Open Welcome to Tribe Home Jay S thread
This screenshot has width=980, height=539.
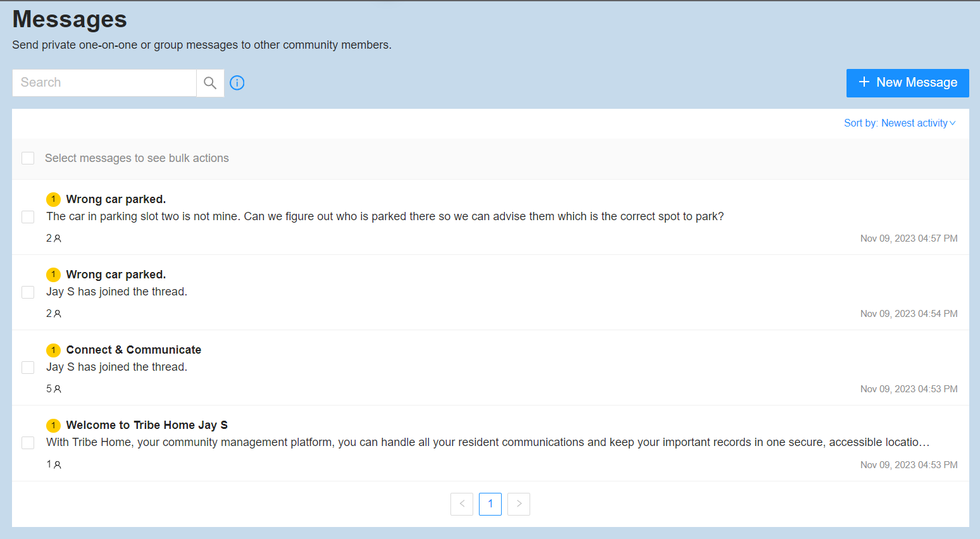147,425
